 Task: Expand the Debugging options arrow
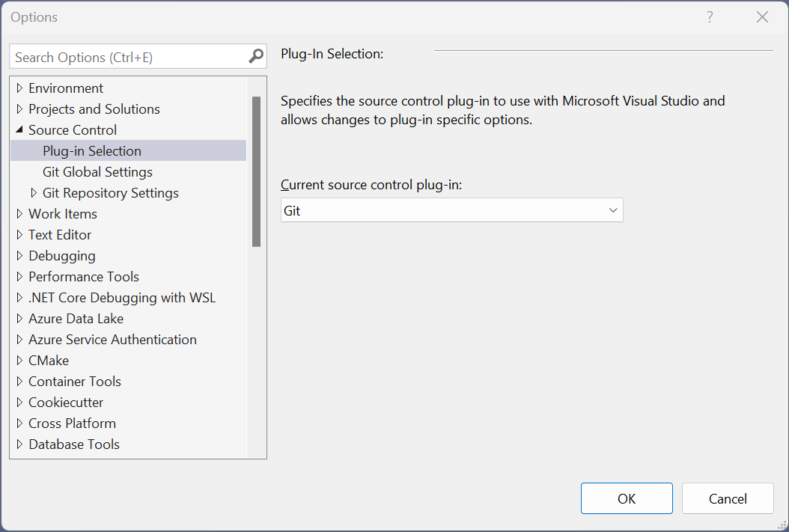point(19,256)
